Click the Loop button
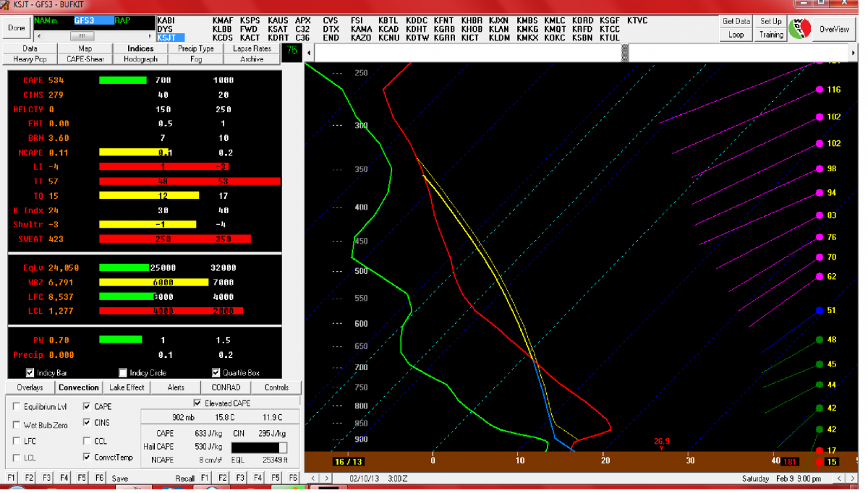The height and width of the screenshot is (493, 868). [736, 34]
